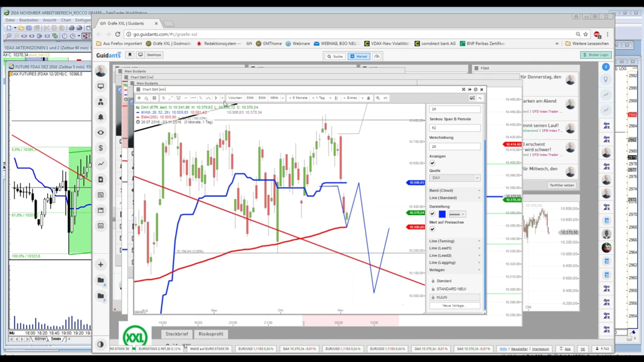This screenshot has height=362, width=644.
Task: Click the blue notification badge showing 2
Action: point(606,67)
